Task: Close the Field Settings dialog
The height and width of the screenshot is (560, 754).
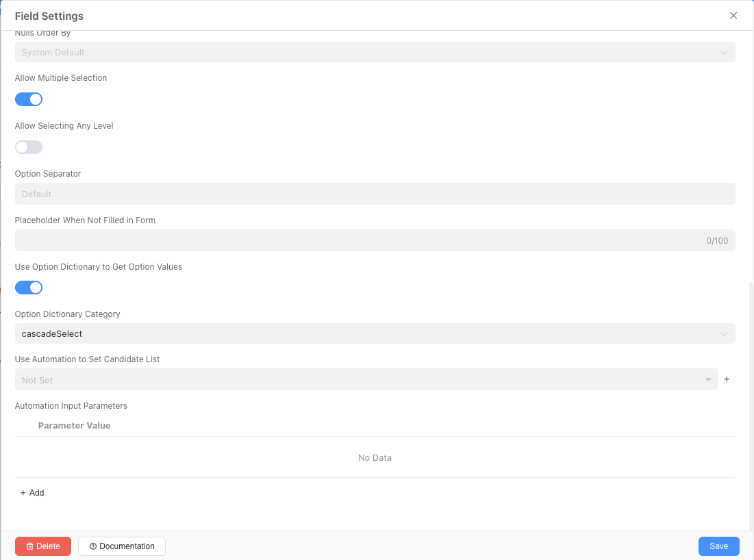Action: pos(733,16)
